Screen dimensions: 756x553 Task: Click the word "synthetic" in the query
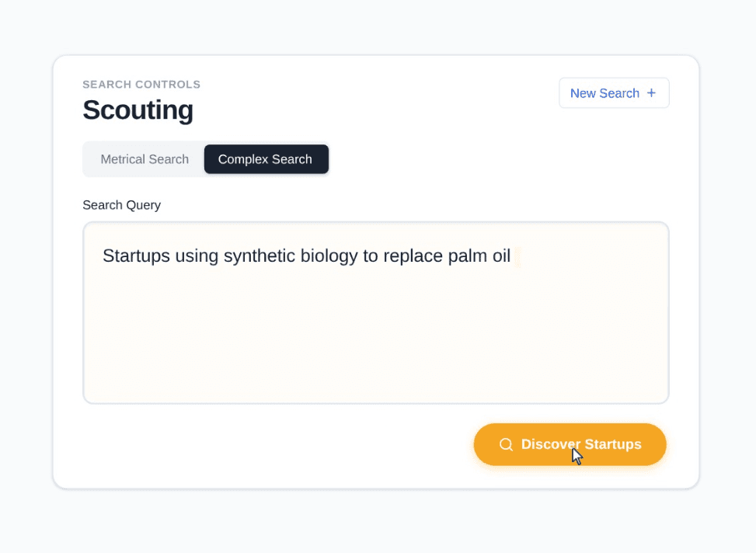coord(256,256)
